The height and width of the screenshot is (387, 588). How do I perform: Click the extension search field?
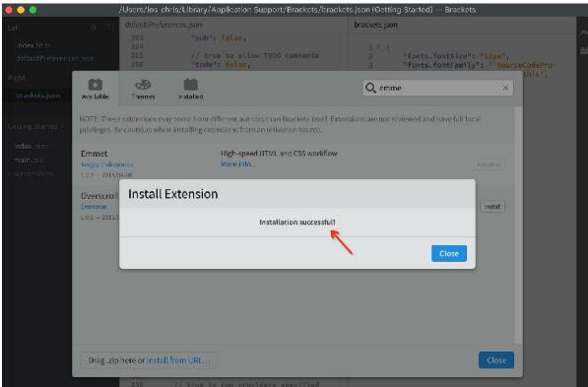[438, 88]
